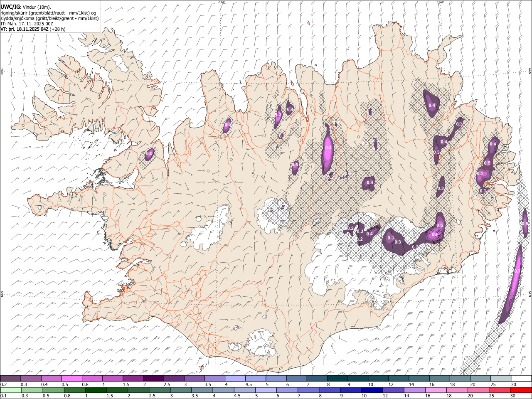
Task: Select lower legend swatch between 18 and 20
Action: point(458,390)
